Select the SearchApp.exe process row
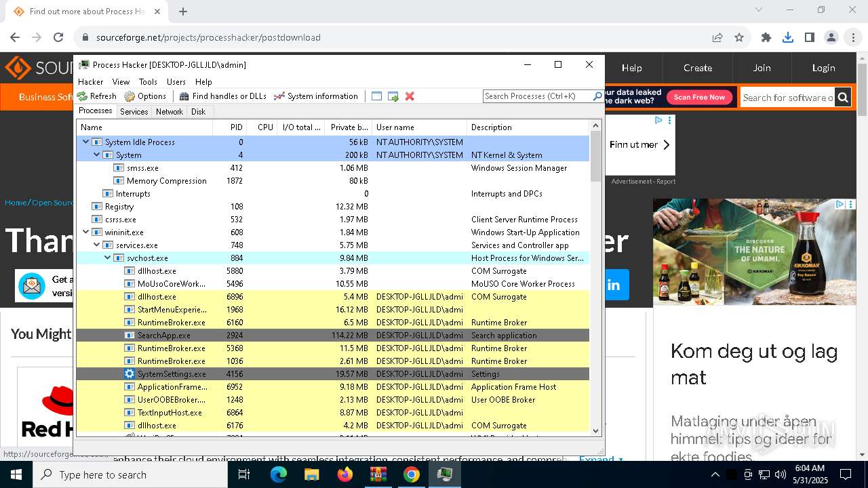Screen dimensions: 868x488 (x=333, y=335)
